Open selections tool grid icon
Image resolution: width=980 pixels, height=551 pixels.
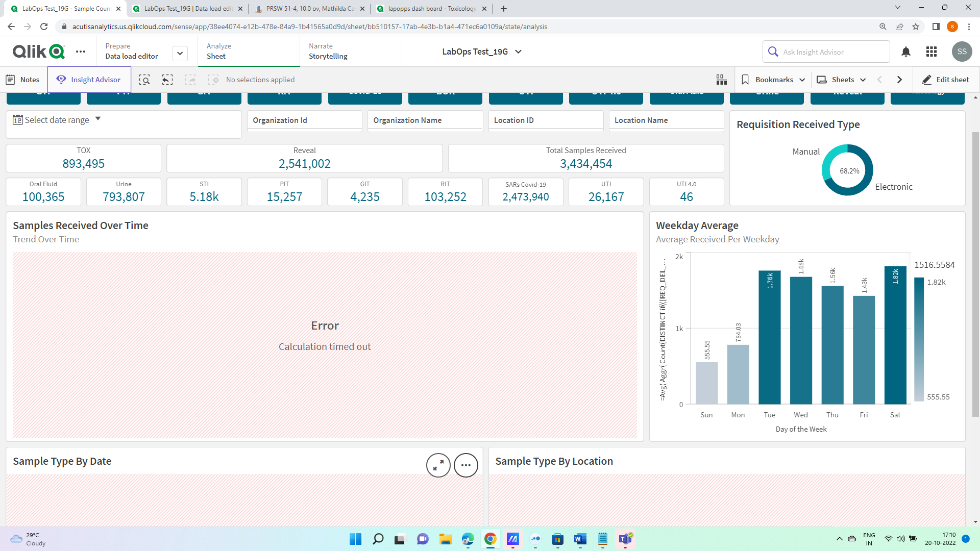(x=721, y=80)
